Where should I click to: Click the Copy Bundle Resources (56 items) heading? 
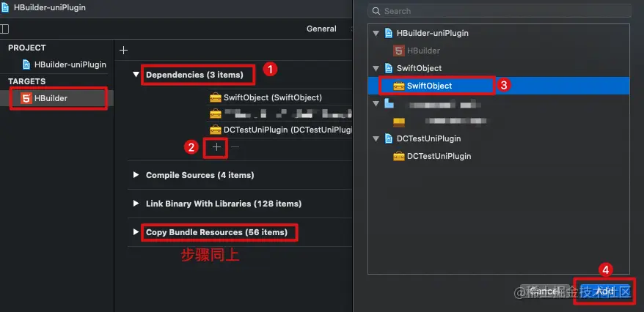217,232
